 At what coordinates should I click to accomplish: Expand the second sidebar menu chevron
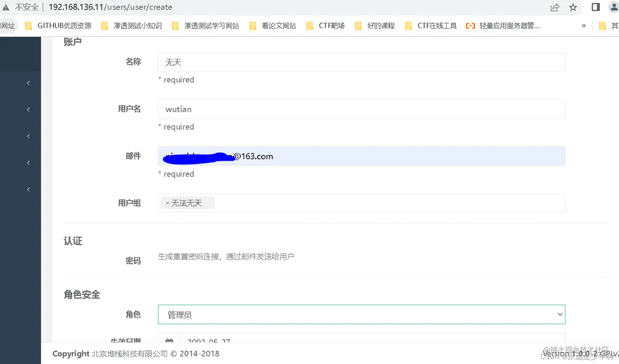[28, 110]
